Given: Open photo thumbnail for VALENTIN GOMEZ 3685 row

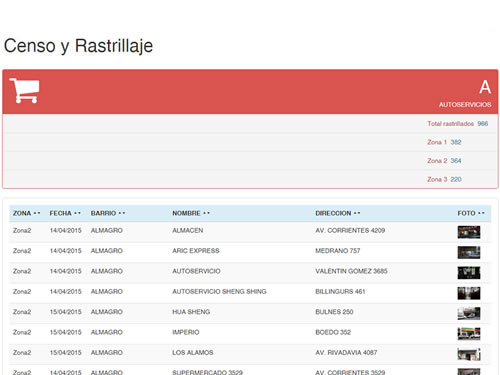Looking at the screenshot, I should click(469, 273).
